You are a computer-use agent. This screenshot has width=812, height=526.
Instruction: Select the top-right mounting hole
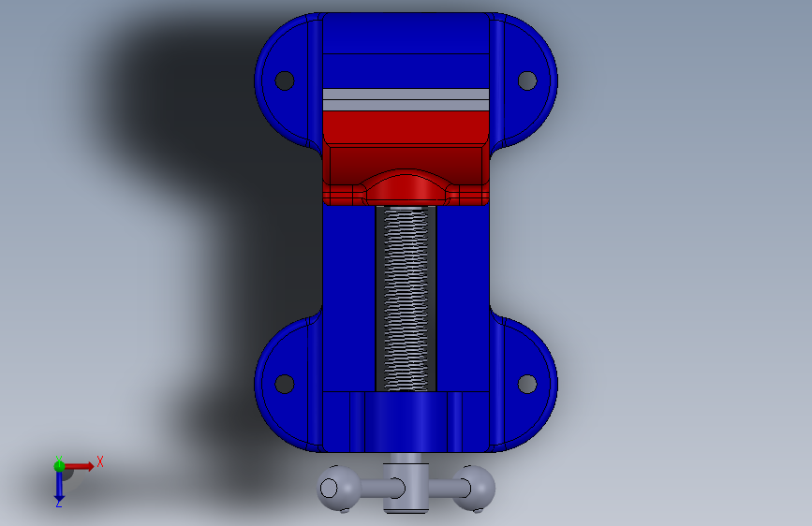(x=527, y=80)
